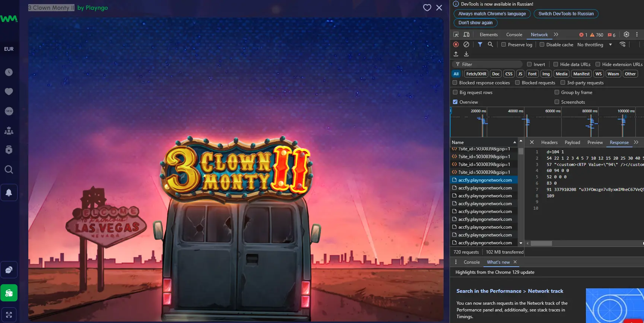
Task: Toggle the device toolbar icon in DevTools
Action: [x=466, y=34]
